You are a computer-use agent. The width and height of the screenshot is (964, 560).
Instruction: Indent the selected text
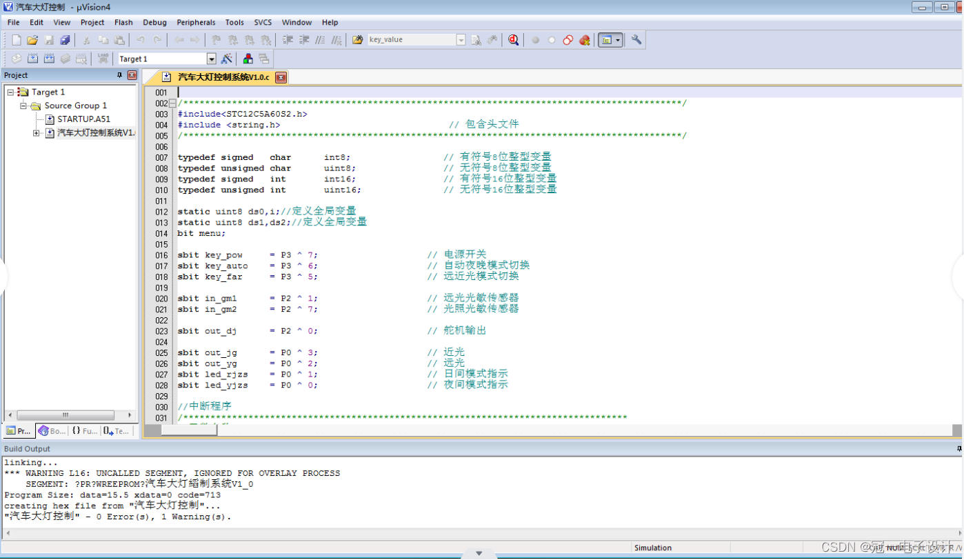[x=288, y=40]
